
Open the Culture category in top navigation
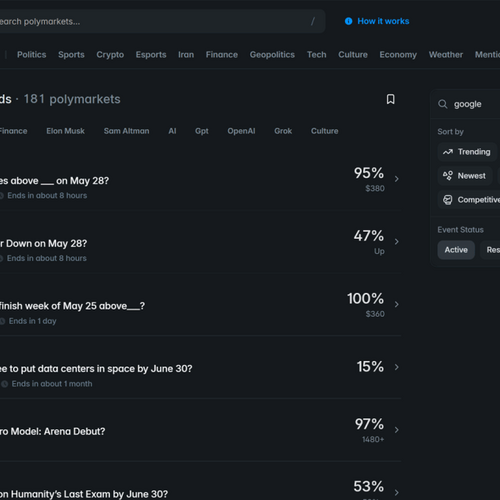click(353, 55)
